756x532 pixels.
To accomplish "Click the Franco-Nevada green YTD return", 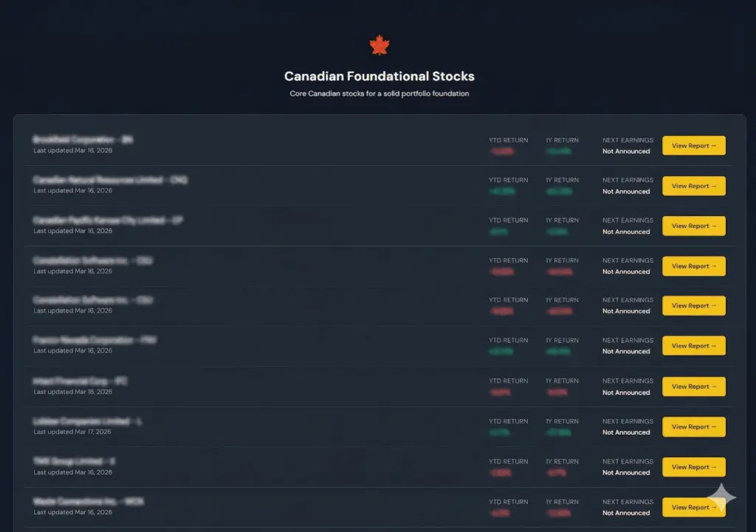I will (x=501, y=352).
